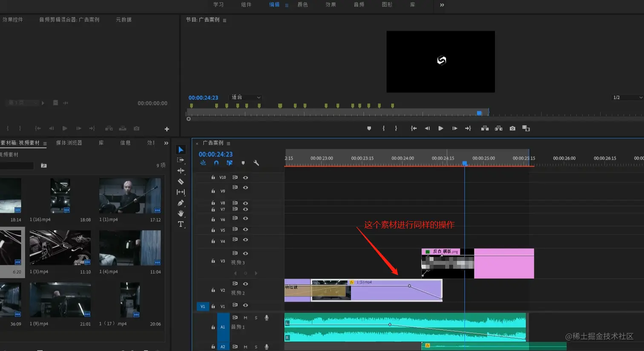Select the Razor tool in the toolbar
The width and height of the screenshot is (644, 351).
coord(181,181)
